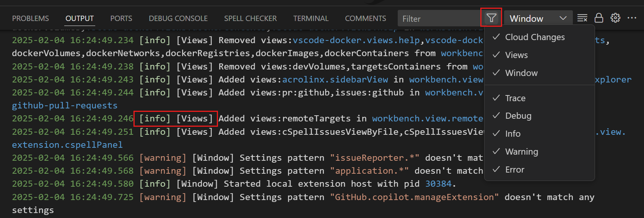
Task: Show the Spell Checker tab
Action: pos(250,18)
